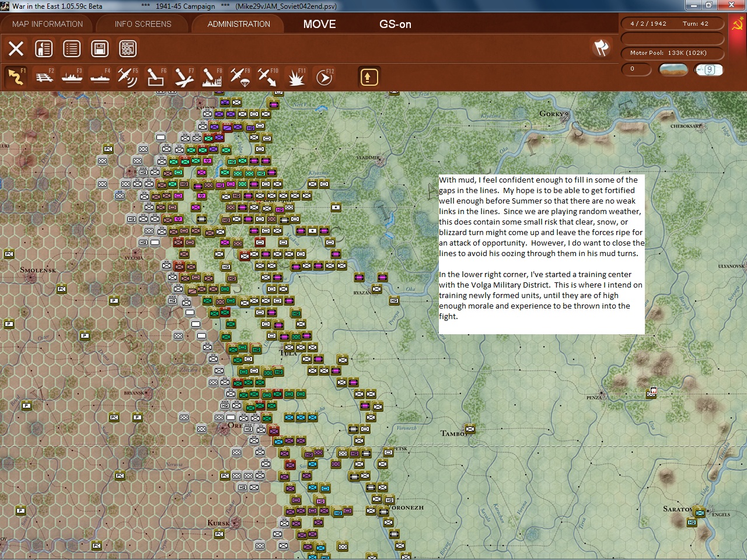Switch to the MAP INFORMATION tab
The width and height of the screenshot is (747, 560).
(x=47, y=24)
